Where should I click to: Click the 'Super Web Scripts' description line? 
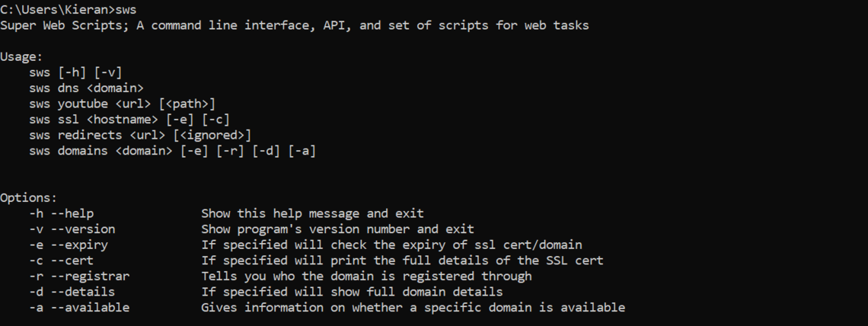[x=294, y=26]
